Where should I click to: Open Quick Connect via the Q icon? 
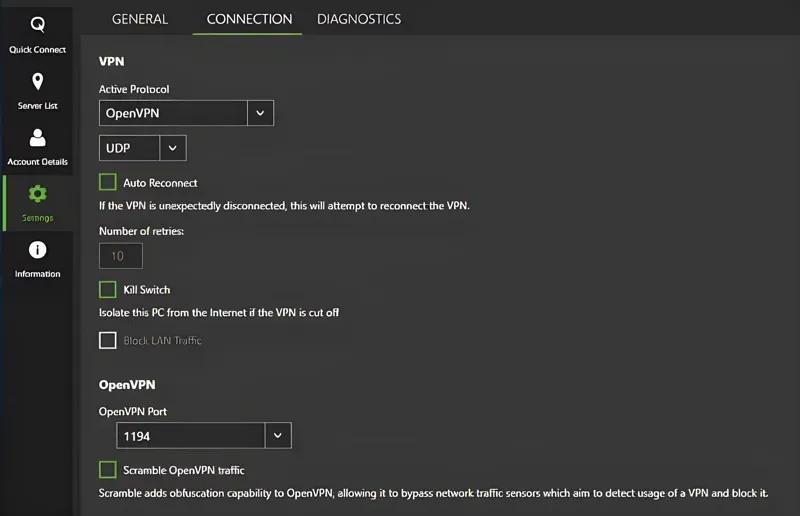pos(37,26)
